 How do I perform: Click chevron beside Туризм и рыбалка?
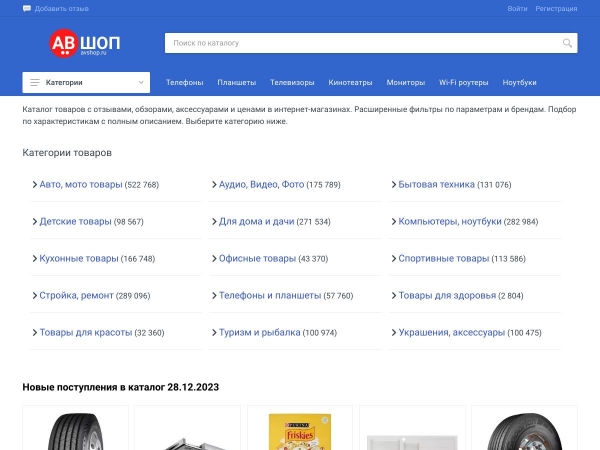(214, 333)
